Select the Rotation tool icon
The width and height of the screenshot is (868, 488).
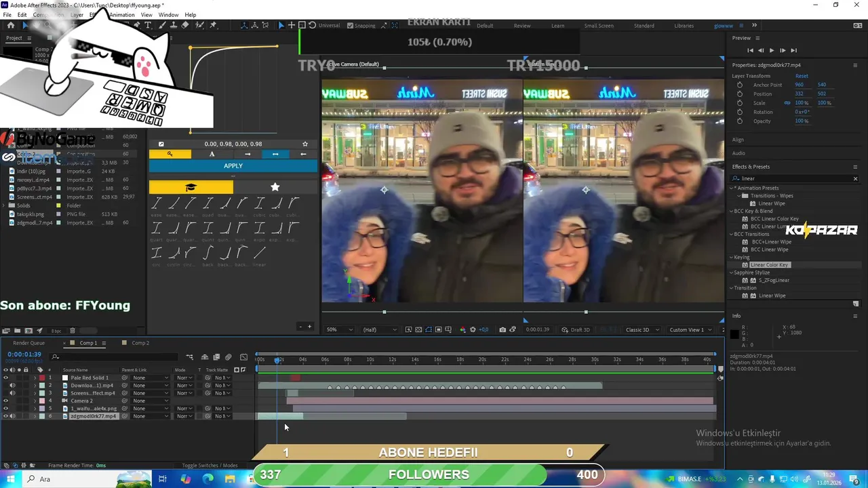pyautogui.click(x=312, y=25)
